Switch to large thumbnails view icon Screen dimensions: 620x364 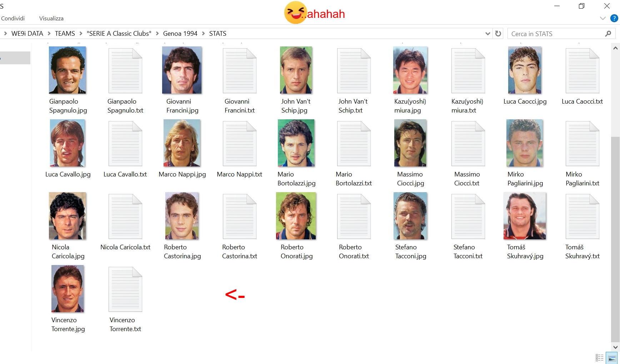pos(612,358)
